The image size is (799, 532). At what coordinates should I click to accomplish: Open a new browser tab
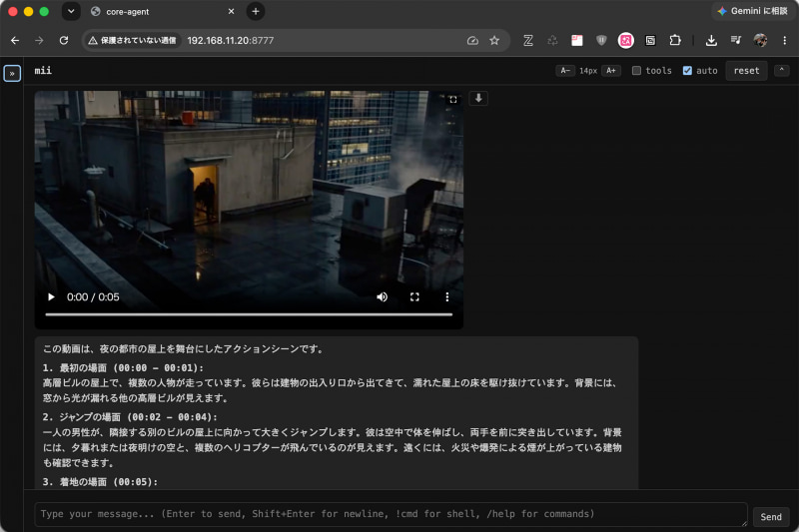(x=256, y=11)
